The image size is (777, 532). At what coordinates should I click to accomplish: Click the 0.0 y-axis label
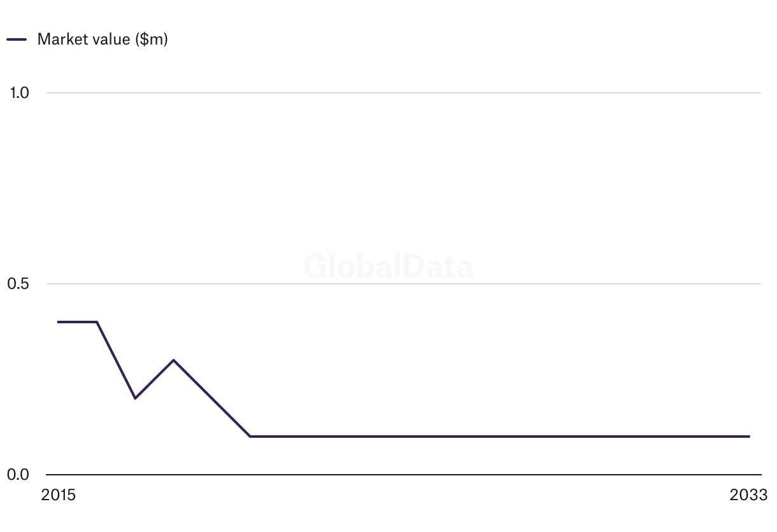click(x=18, y=475)
